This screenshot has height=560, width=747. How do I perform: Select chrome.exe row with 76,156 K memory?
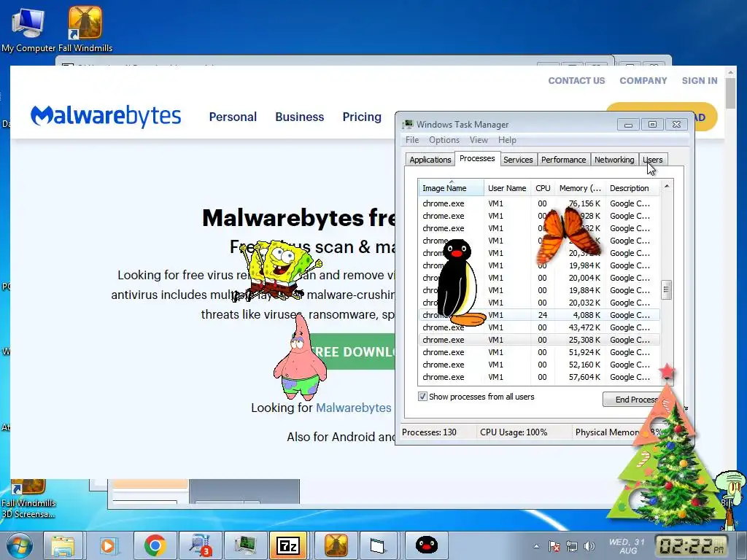click(539, 203)
